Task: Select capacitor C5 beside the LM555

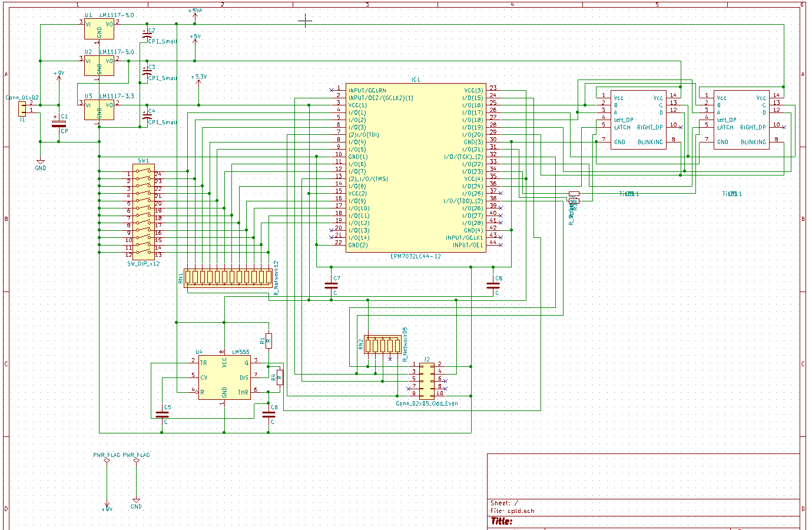Action: (162, 415)
